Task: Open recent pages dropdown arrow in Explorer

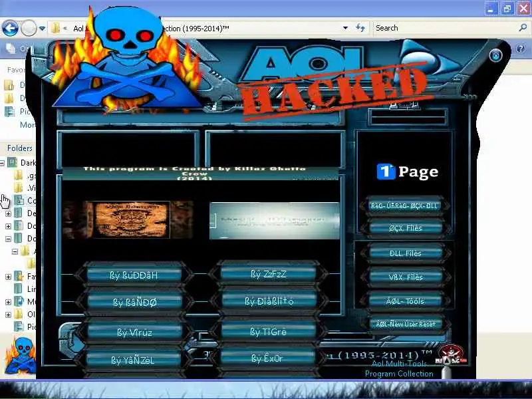Action: 42,29
